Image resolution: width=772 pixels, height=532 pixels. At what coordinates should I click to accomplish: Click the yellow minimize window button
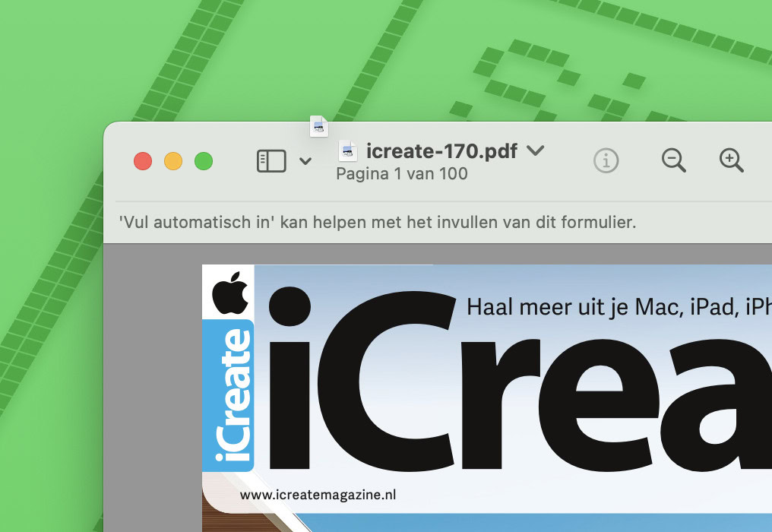[x=173, y=161]
